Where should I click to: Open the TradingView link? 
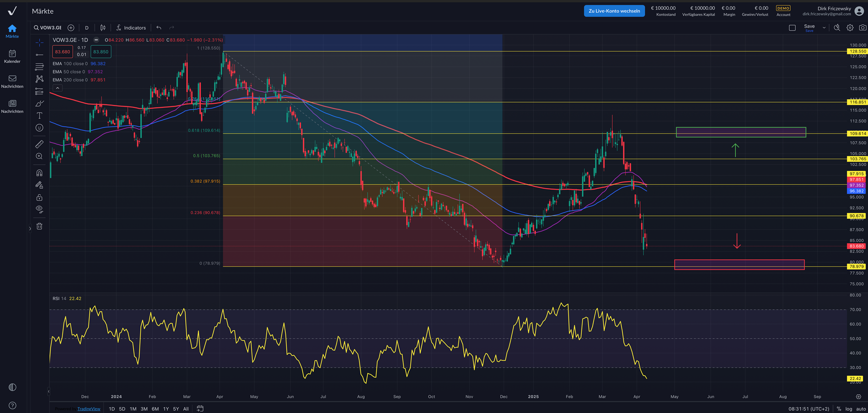coord(89,409)
